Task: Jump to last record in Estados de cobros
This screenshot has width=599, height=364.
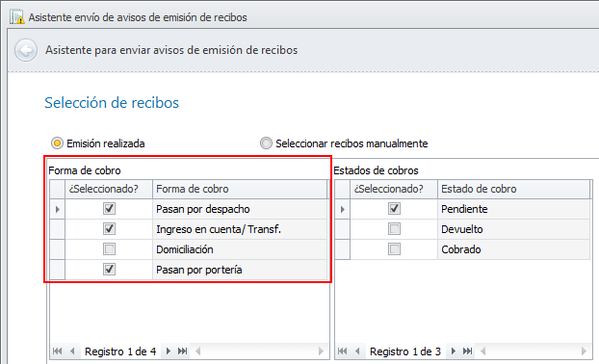Action: point(468,351)
